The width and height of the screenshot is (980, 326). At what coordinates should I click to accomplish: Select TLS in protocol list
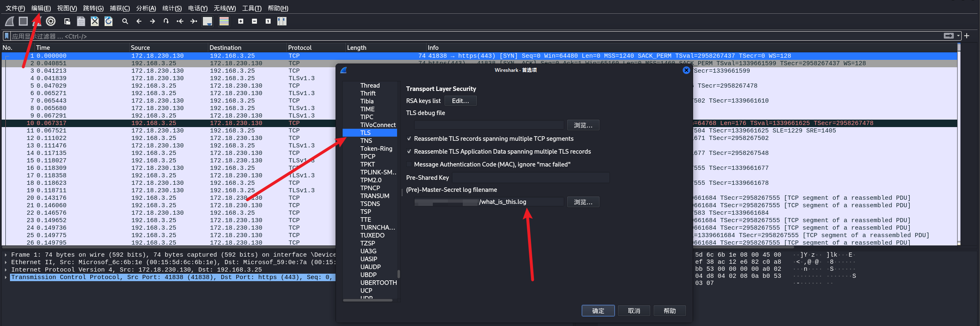coord(370,133)
